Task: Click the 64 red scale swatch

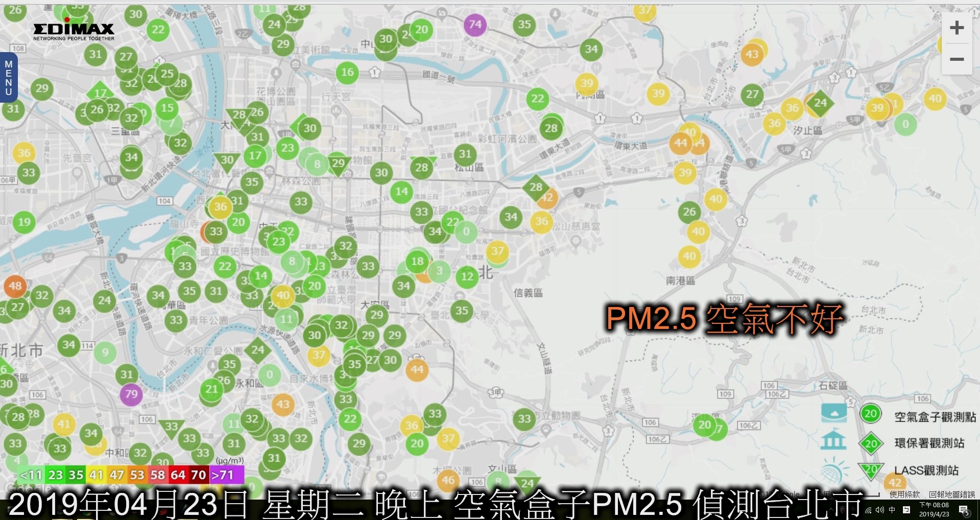Action: pyautogui.click(x=178, y=475)
